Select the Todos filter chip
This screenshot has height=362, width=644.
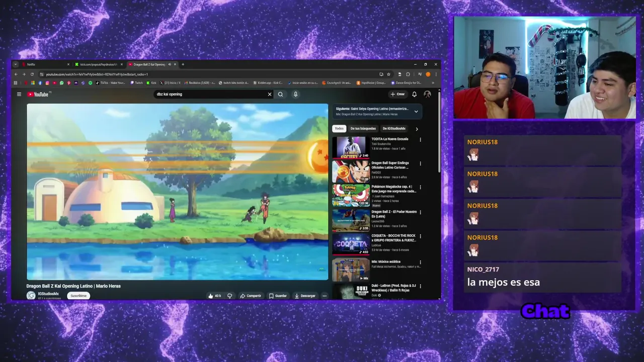tap(340, 129)
